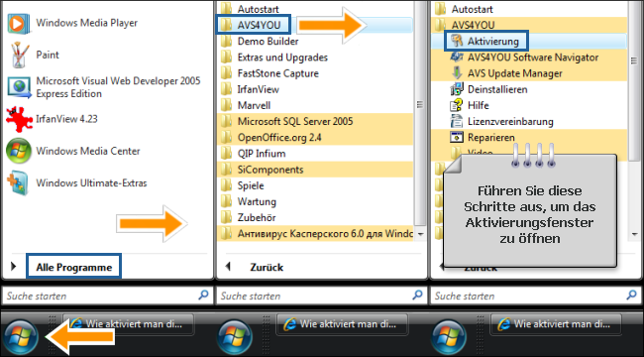Click the Reparieren entry
Viewport: 644px width, 357px height.
pos(528,138)
